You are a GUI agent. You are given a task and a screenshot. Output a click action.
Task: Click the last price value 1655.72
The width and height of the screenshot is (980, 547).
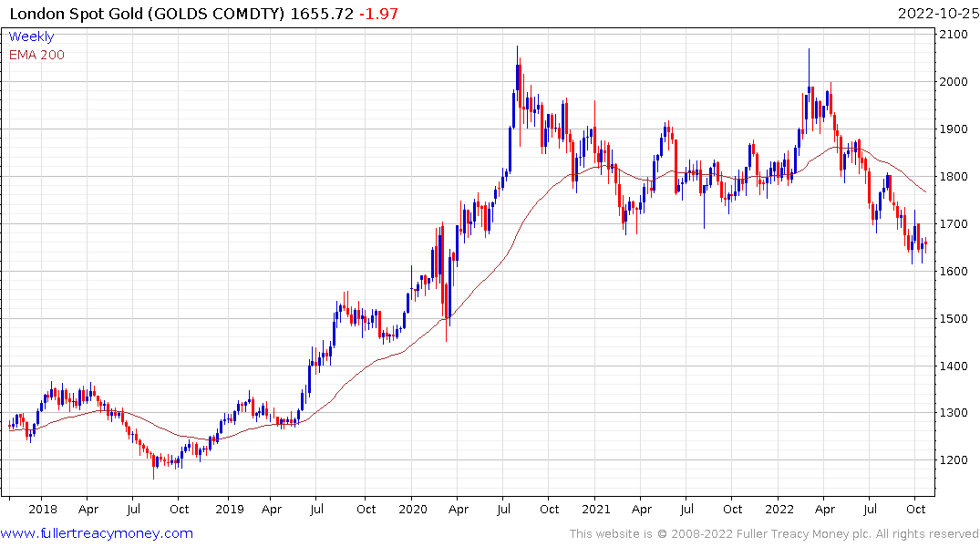pos(322,14)
